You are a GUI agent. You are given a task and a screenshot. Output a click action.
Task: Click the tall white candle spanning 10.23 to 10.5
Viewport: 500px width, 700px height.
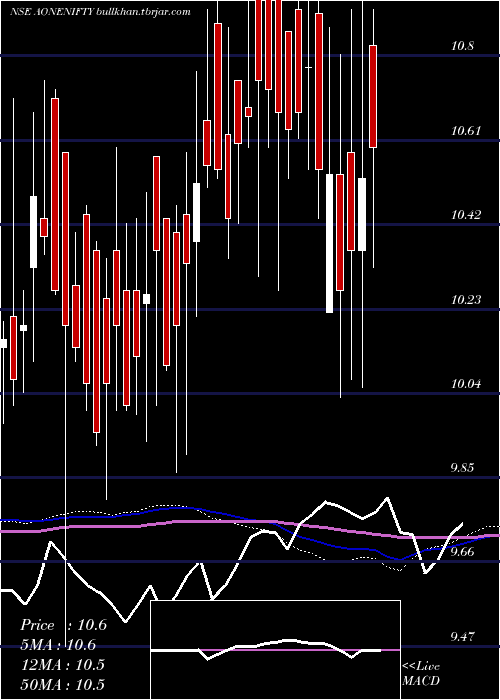pos(329,243)
